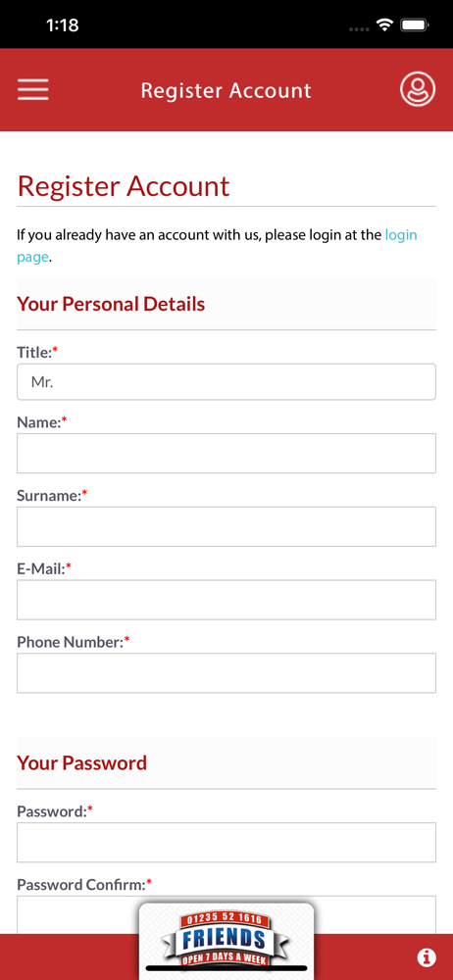The image size is (453, 980).
Task: Tap the info icon in bottom bar
Action: pos(427,956)
